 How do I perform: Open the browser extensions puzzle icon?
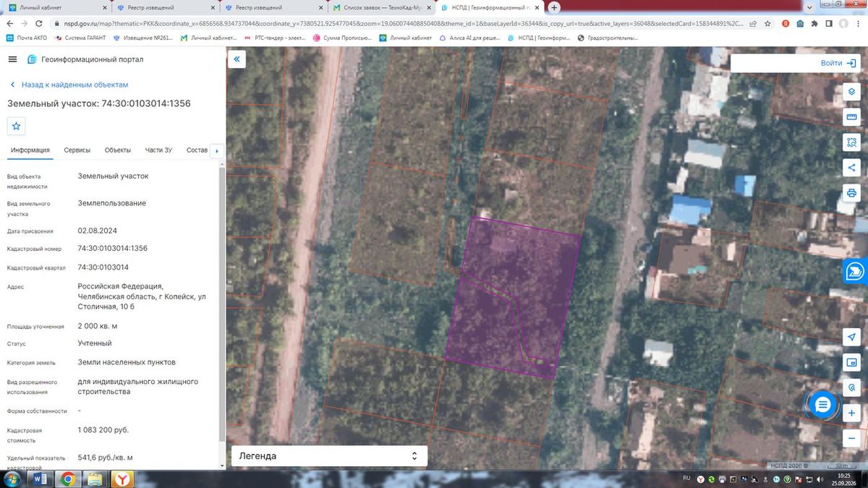[x=815, y=23]
